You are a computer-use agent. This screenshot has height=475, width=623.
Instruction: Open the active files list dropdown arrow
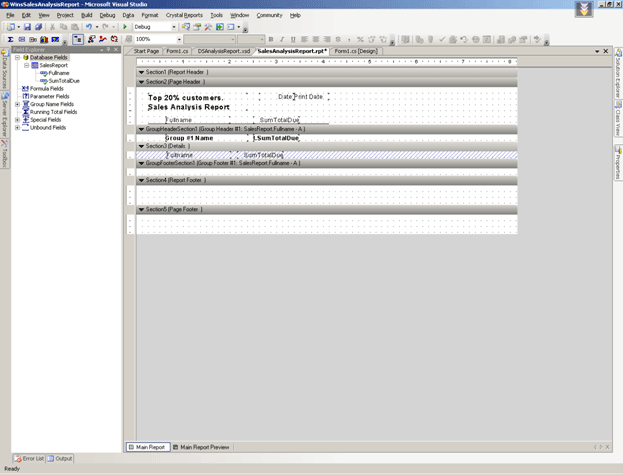(597, 51)
